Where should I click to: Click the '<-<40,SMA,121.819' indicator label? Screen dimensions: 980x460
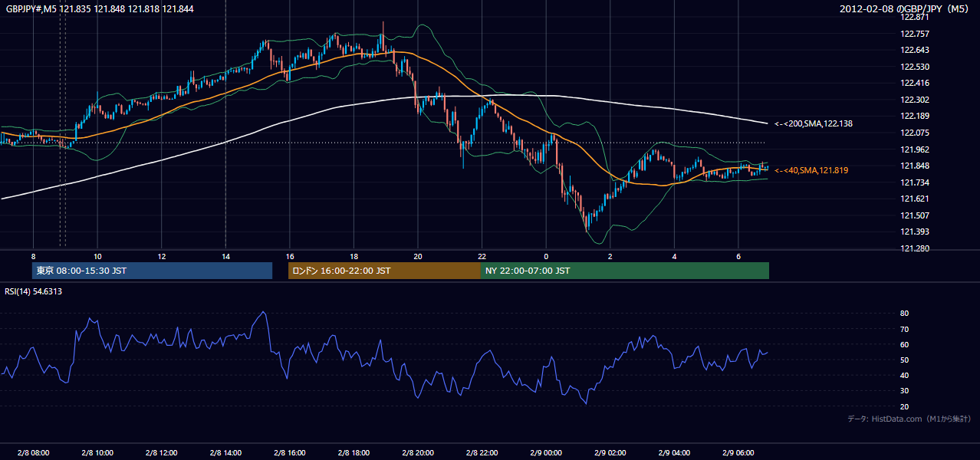click(x=811, y=170)
